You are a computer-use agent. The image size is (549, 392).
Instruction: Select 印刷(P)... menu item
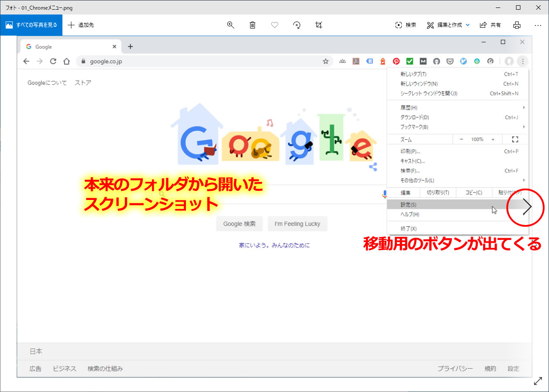click(458, 152)
